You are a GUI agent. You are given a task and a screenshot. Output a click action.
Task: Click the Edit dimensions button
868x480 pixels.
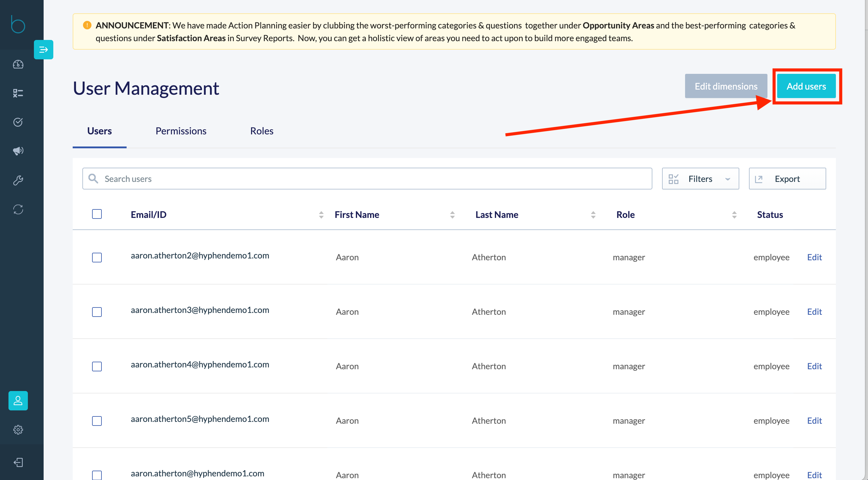pos(726,86)
